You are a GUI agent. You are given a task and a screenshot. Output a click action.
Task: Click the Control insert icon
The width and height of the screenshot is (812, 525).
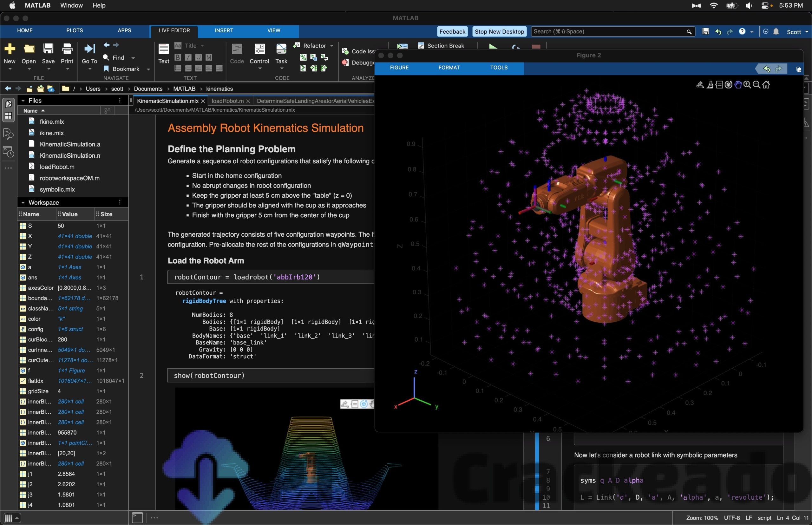click(x=259, y=49)
